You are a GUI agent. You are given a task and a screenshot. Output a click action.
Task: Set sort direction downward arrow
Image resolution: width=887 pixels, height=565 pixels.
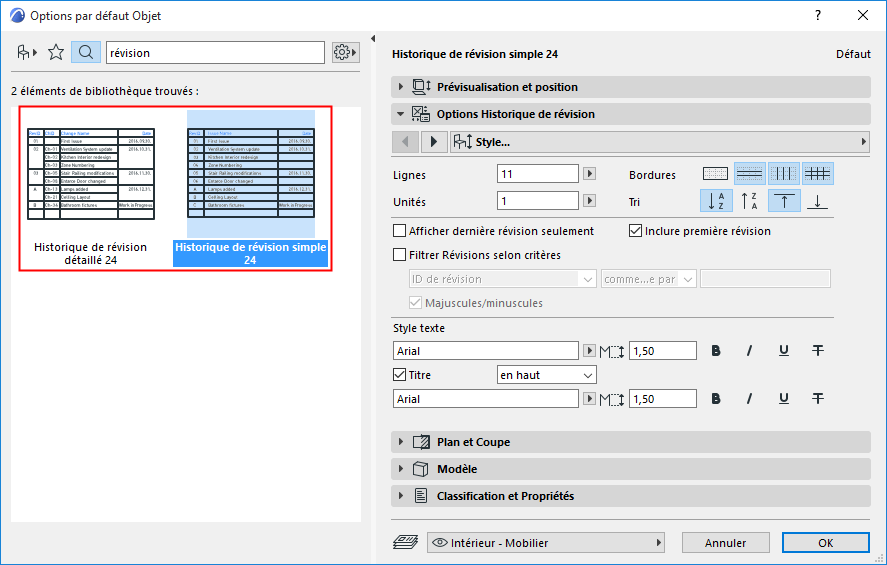[x=817, y=201]
